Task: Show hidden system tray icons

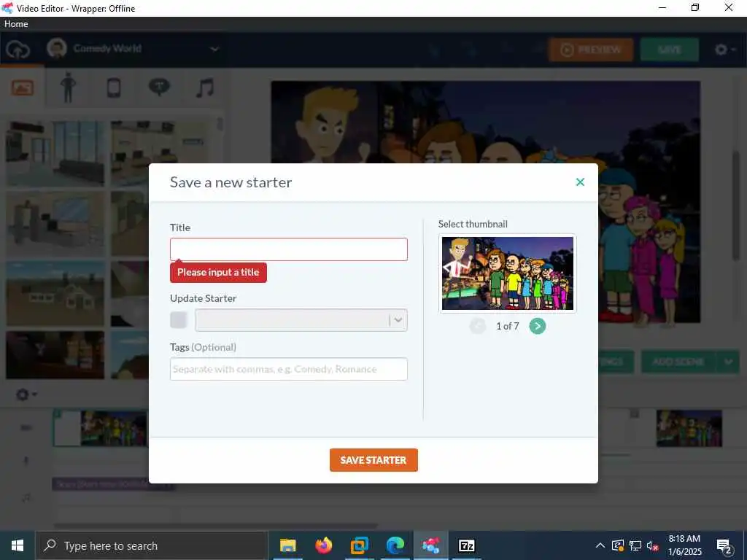Action: pyautogui.click(x=600, y=545)
